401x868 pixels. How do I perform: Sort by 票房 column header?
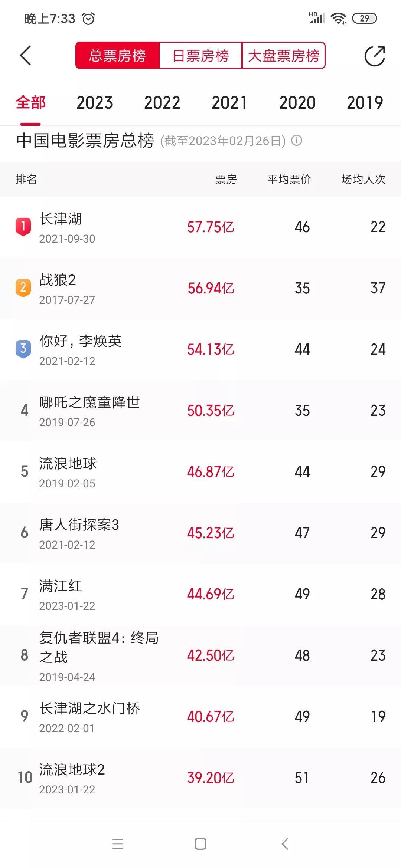pyautogui.click(x=226, y=180)
